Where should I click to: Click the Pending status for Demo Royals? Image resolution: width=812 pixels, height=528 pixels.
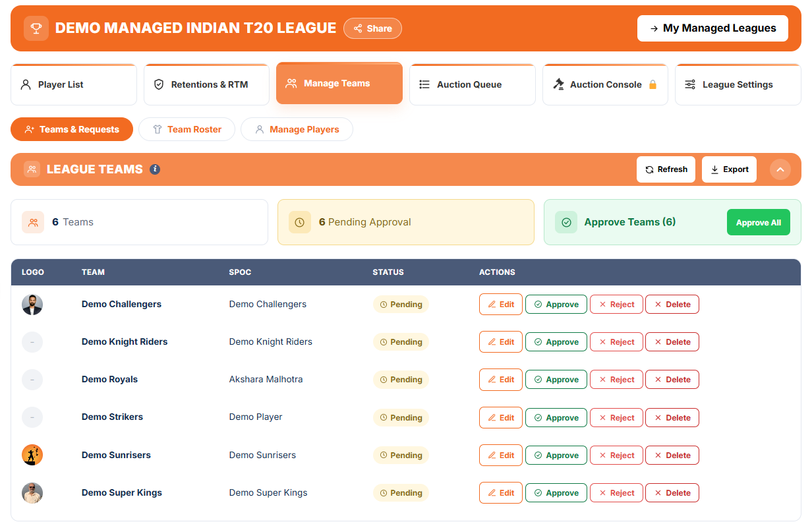pyautogui.click(x=401, y=380)
